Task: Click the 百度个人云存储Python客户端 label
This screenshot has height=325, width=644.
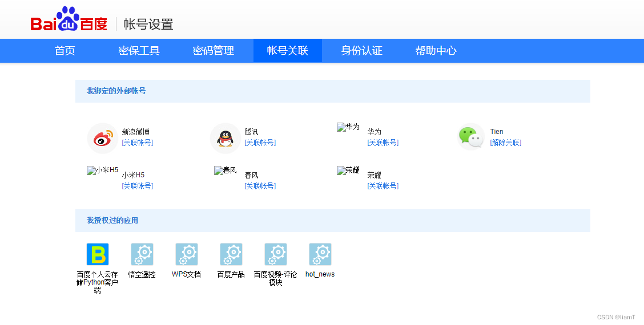Action: pyautogui.click(x=97, y=282)
